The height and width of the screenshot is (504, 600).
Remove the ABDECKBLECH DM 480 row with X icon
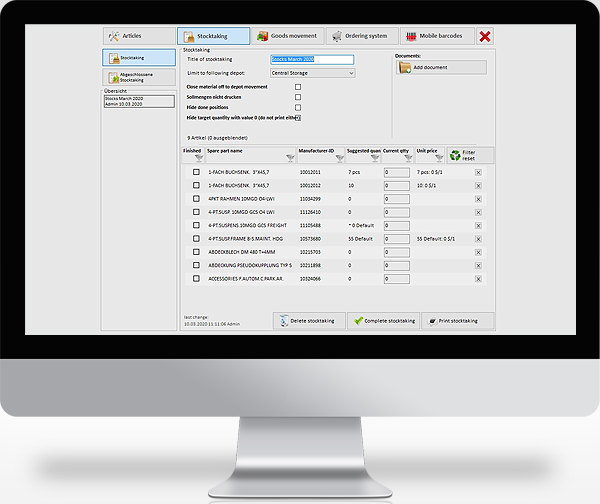coord(478,252)
